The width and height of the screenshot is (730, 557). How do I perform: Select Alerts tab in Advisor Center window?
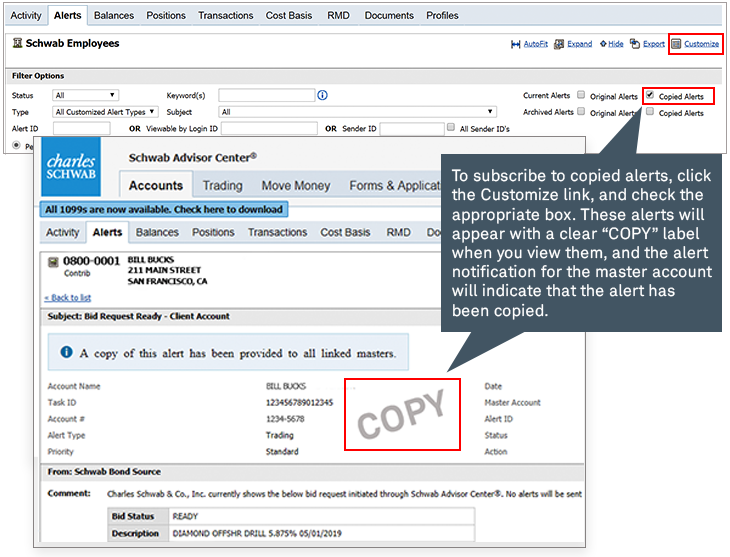pyautogui.click(x=108, y=232)
